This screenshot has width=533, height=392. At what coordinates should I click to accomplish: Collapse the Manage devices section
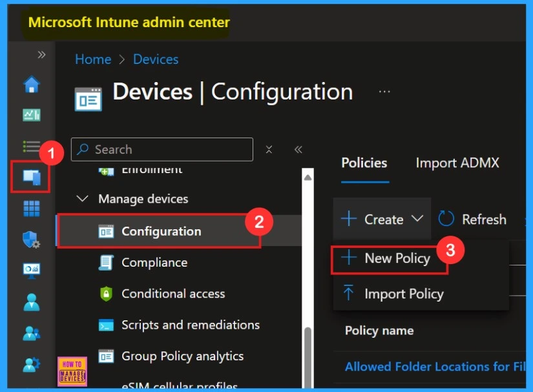click(83, 198)
